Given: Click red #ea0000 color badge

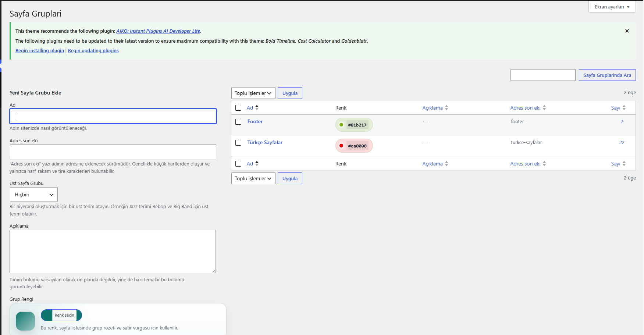Looking at the screenshot, I should tap(354, 146).
